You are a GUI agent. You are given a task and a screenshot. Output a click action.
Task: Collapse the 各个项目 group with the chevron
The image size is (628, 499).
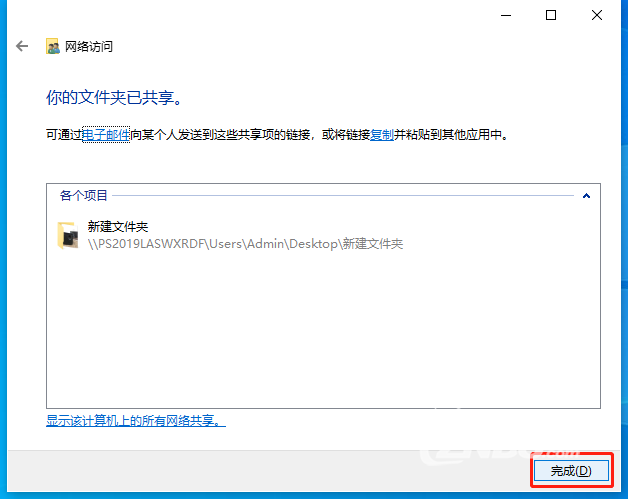[x=585, y=196]
